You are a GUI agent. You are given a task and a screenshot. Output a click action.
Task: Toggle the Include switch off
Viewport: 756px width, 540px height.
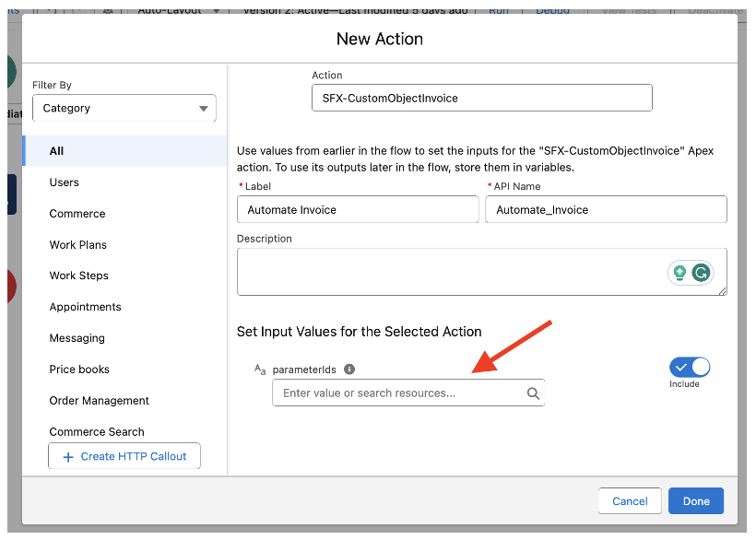tap(690, 368)
